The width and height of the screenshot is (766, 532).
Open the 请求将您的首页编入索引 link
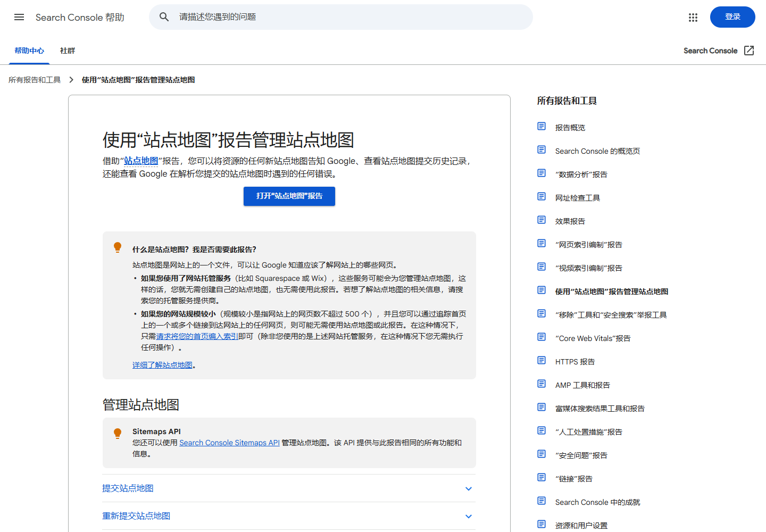click(x=197, y=336)
